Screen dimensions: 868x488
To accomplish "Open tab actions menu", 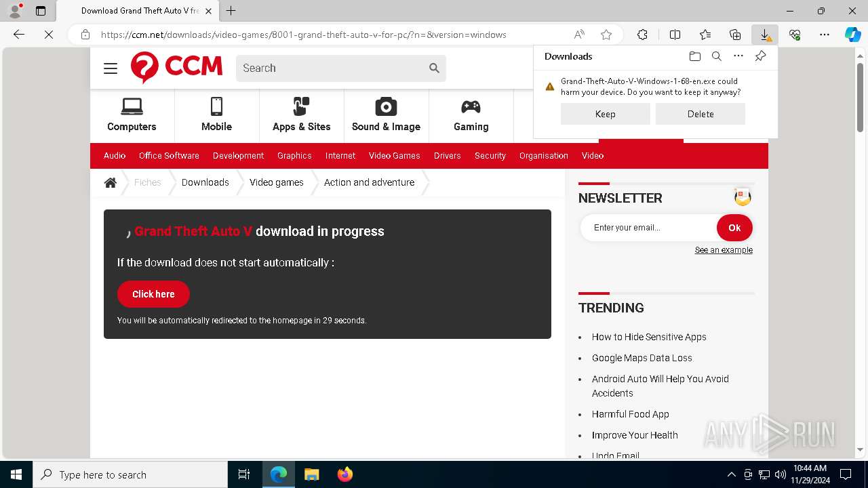I will click(x=41, y=11).
